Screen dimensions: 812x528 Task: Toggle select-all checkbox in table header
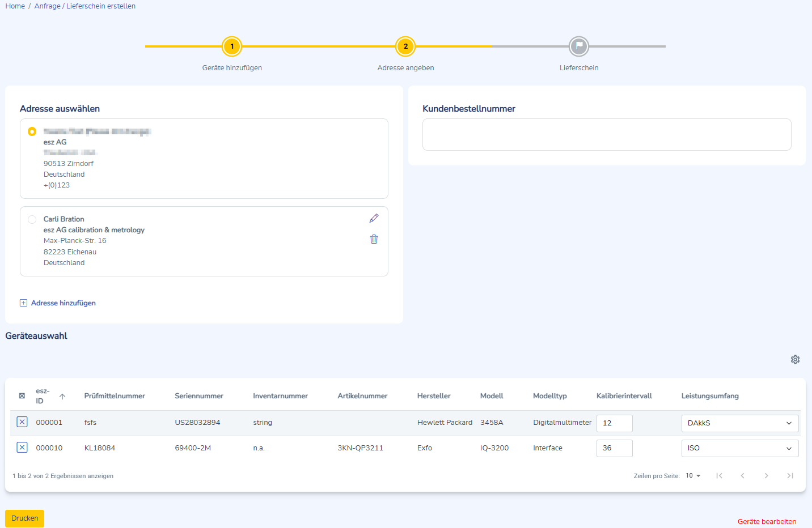click(x=22, y=396)
